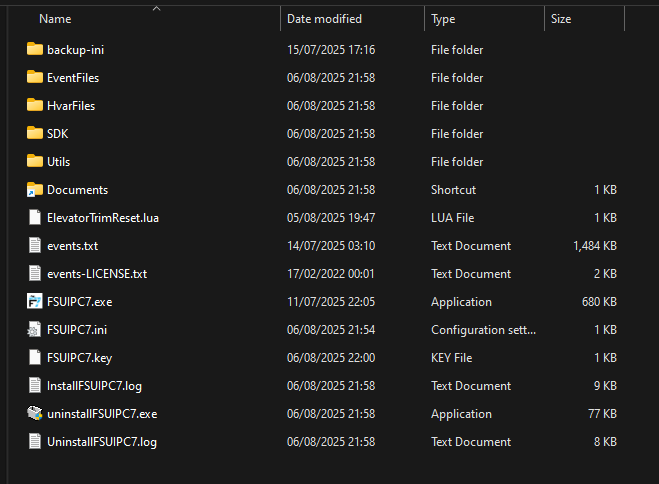
Task: Click the events-LICENSE.txt file icon
Action: coord(34,274)
